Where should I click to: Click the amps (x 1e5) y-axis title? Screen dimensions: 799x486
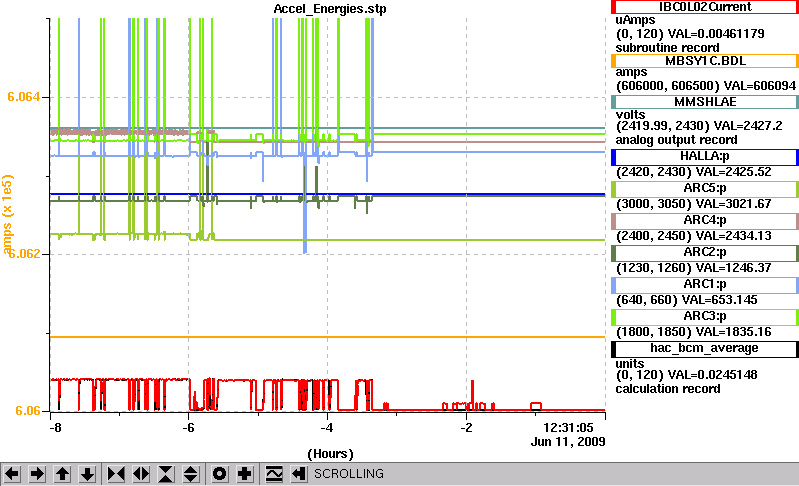tap(8, 214)
